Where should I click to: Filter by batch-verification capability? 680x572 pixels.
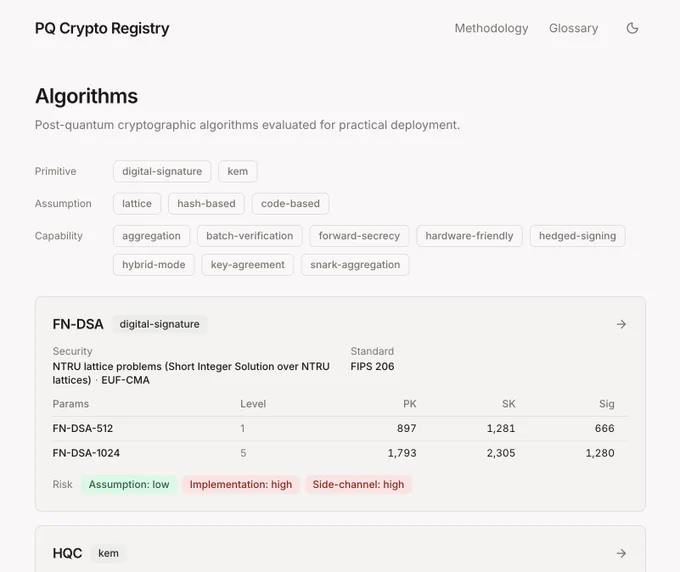click(249, 236)
